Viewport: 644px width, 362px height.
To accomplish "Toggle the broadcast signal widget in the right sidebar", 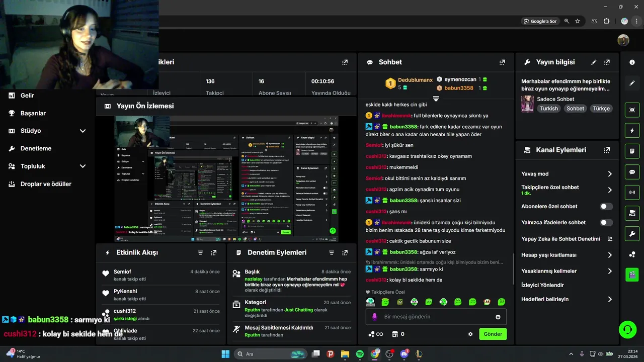I will [632, 192].
